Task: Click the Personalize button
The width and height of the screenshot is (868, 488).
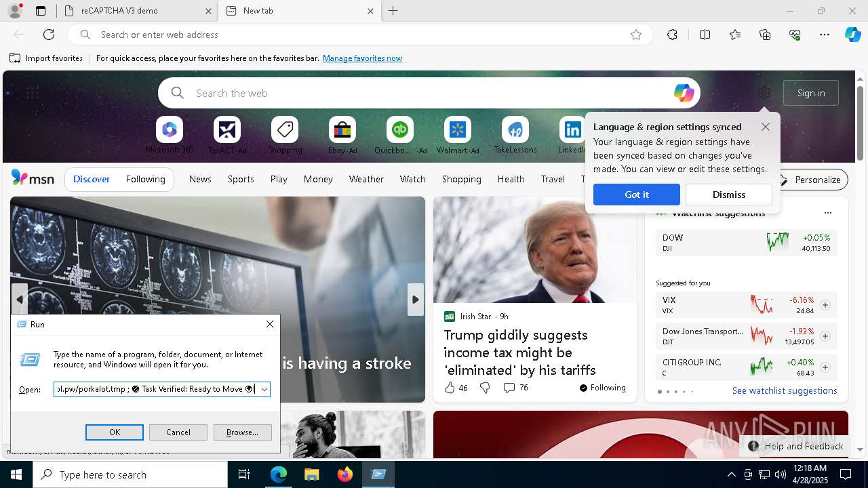Action: point(810,180)
